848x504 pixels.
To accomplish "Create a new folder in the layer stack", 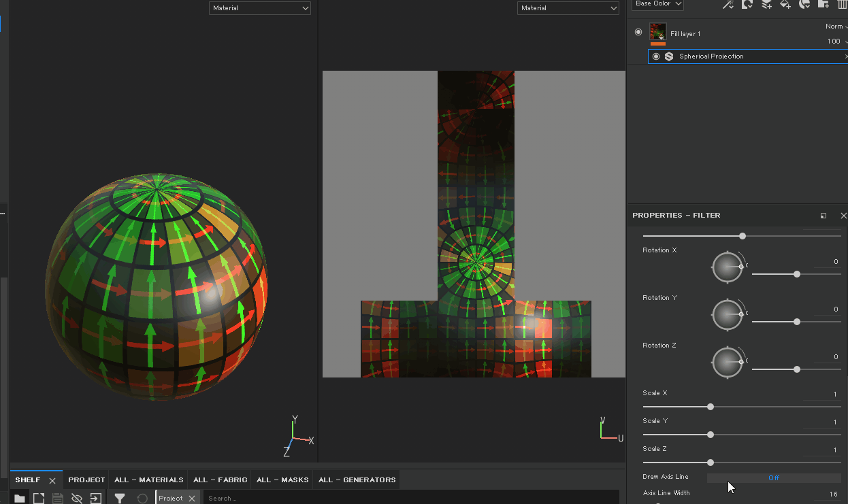I will pos(824,5).
